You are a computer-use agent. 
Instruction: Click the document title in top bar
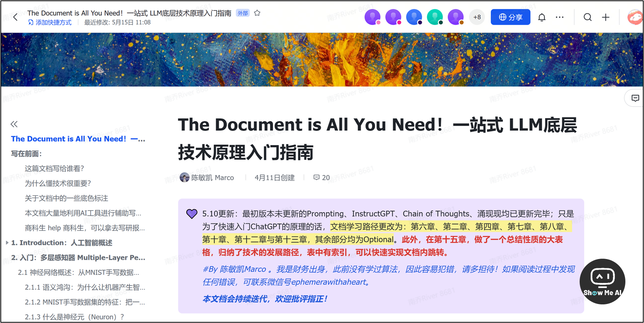129,13
